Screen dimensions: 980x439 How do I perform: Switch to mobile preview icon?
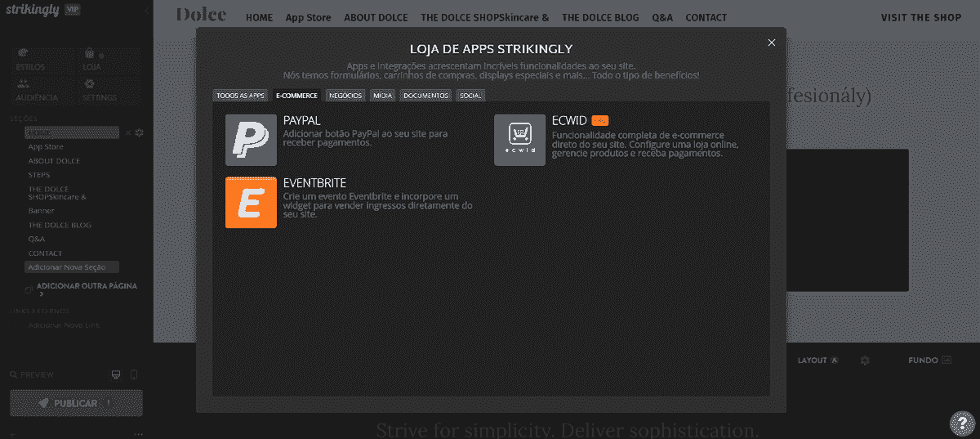click(135, 374)
